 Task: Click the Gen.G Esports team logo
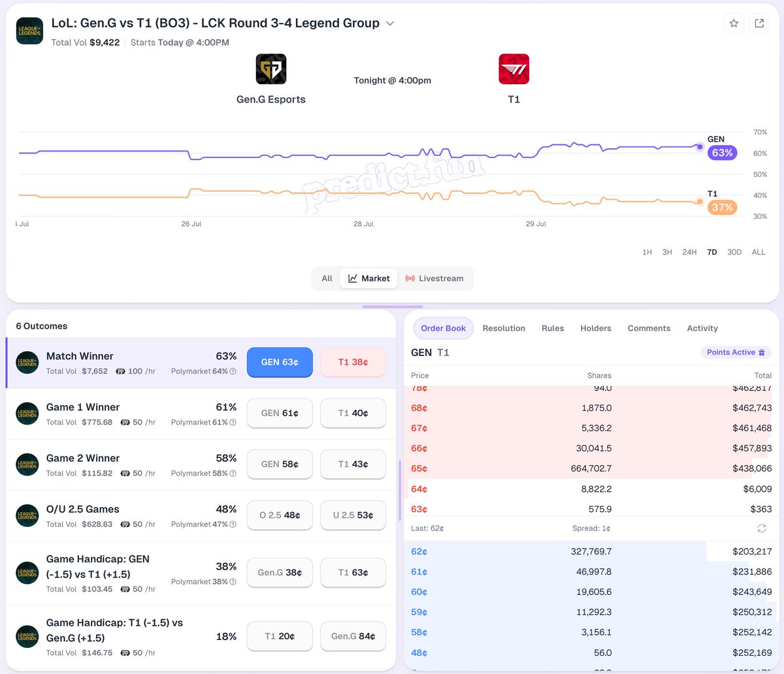[271, 69]
